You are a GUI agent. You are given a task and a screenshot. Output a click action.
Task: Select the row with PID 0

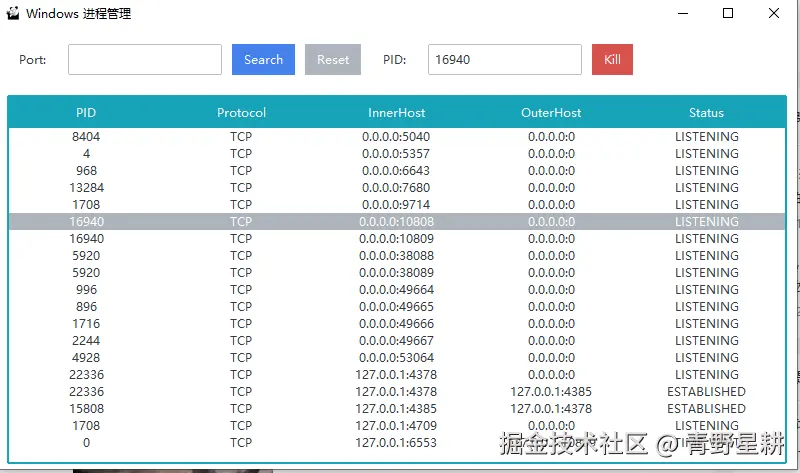[x=397, y=443]
